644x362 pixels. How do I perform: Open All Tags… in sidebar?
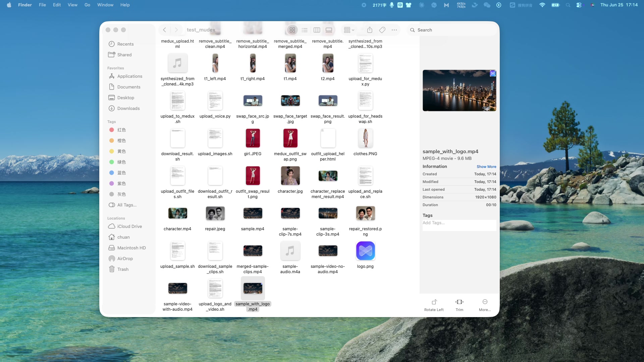pos(129,205)
